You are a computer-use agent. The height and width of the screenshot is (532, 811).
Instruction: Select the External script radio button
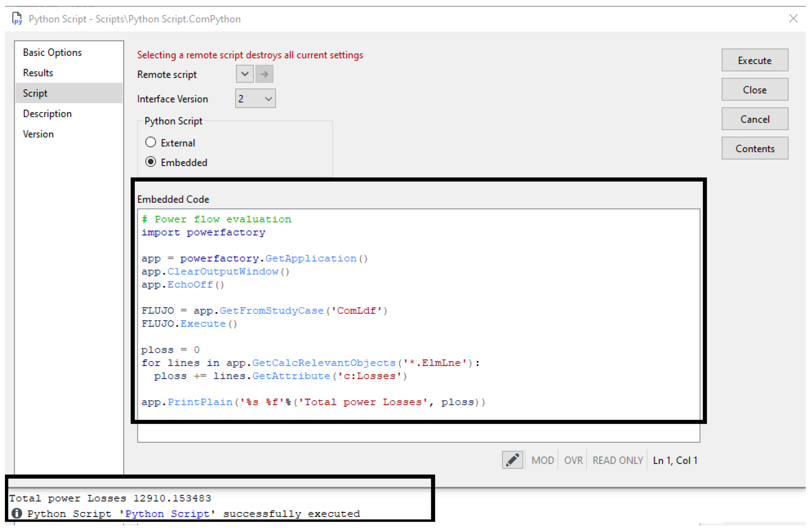pos(151,142)
